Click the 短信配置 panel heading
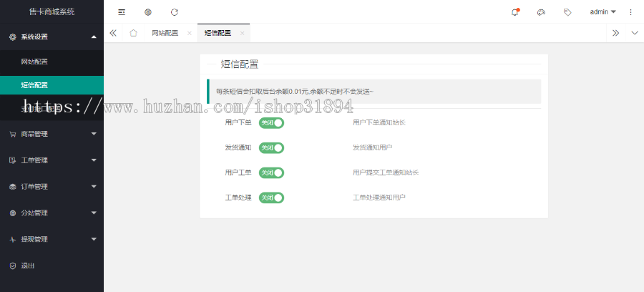644x292 pixels. click(x=240, y=64)
